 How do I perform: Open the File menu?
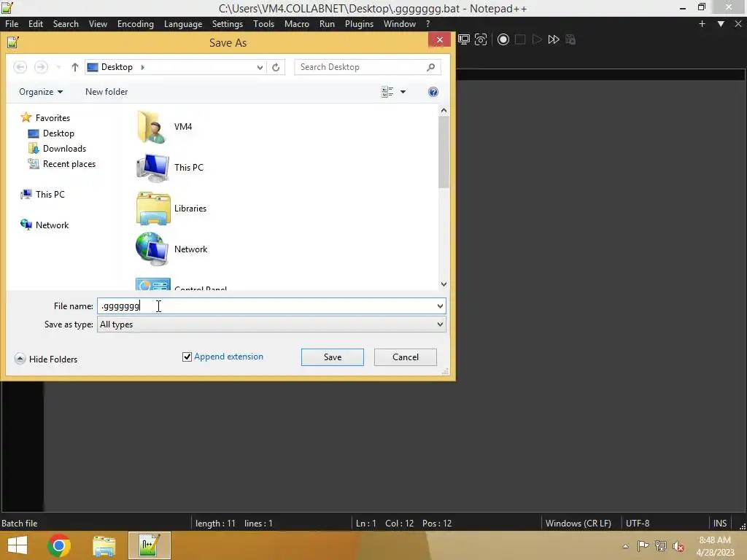click(x=12, y=24)
